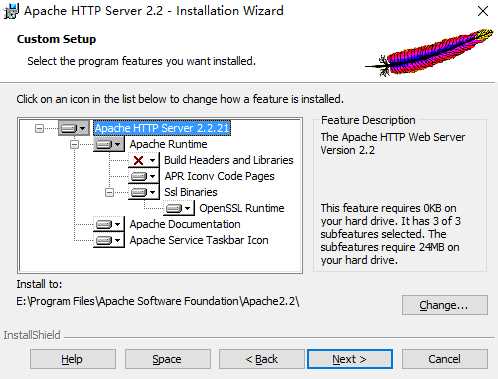Click the Apache feather logo
The image size is (498, 379).
click(429, 53)
